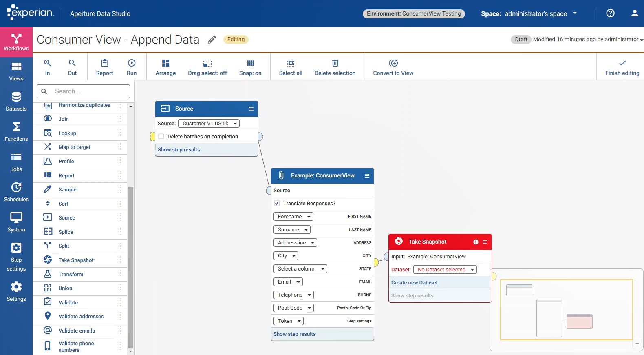The image size is (644, 355).
Task: Select all steps in canvas
Action: pos(291,67)
